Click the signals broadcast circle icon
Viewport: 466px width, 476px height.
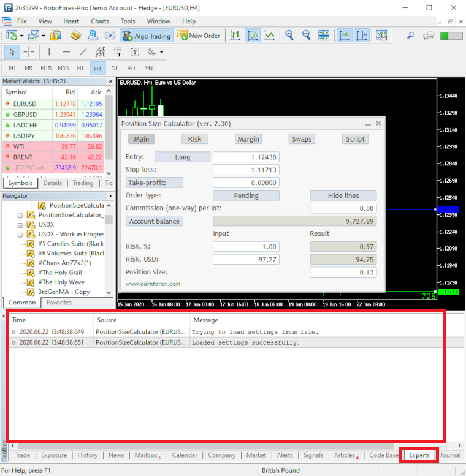[x=110, y=36]
